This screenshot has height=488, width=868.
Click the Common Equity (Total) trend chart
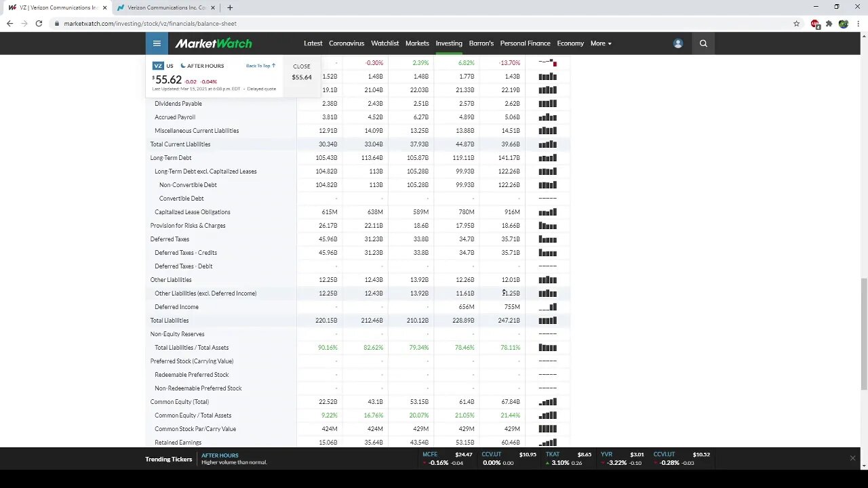click(x=547, y=402)
